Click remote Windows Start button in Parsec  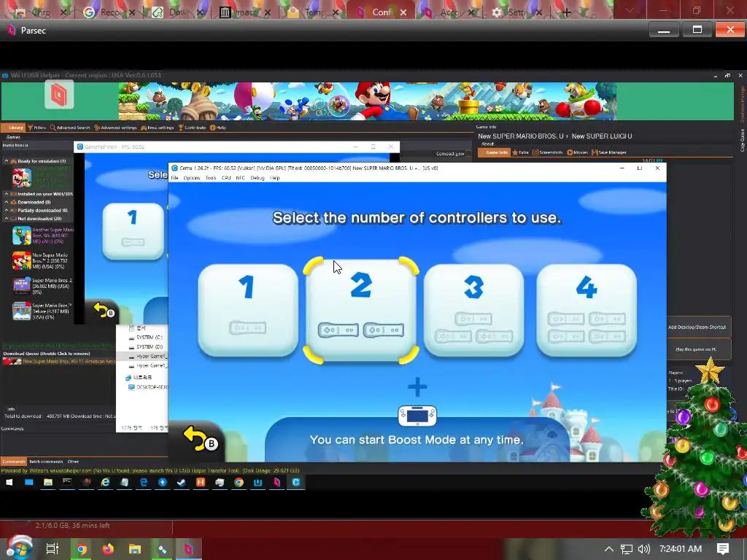[x=9, y=483]
